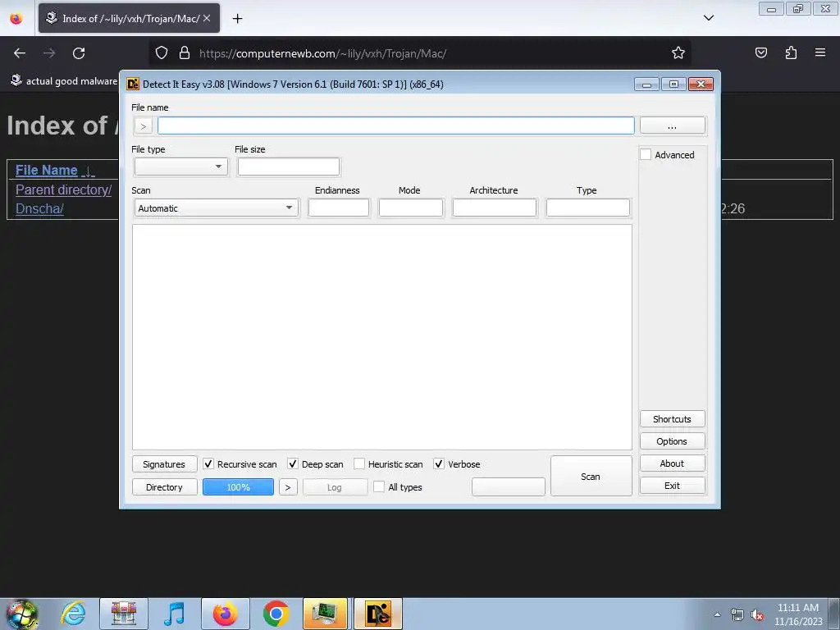Enable the Advanced checkbox
This screenshot has width=840, height=630.
646,155
